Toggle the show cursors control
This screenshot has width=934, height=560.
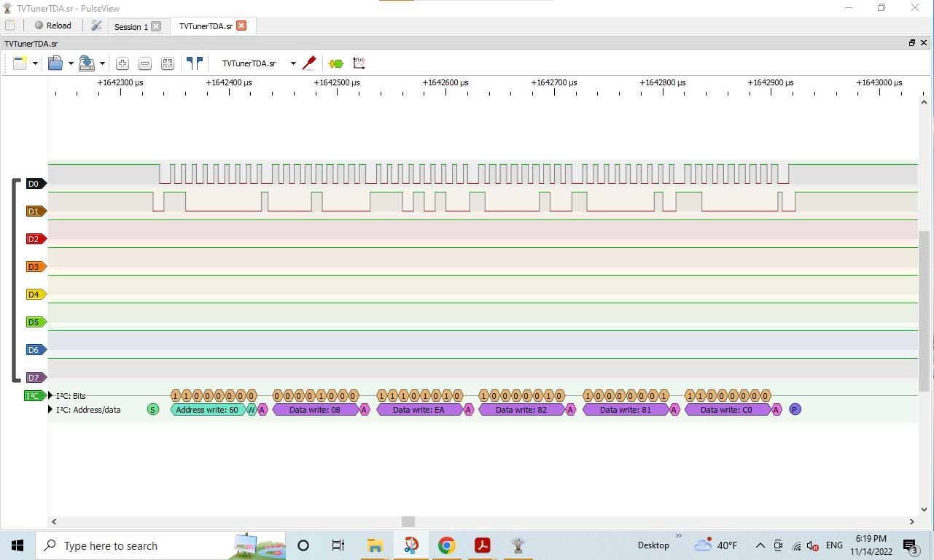(x=195, y=63)
